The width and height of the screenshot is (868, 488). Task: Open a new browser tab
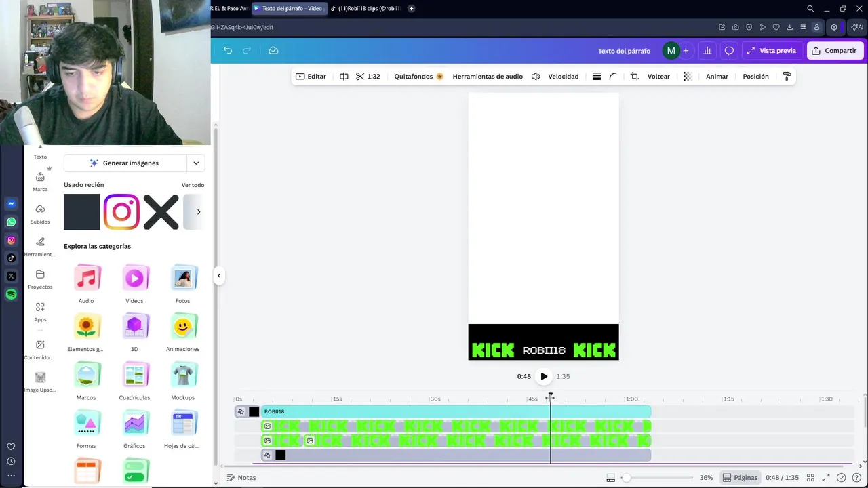pyautogui.click(x=411, y=9)
